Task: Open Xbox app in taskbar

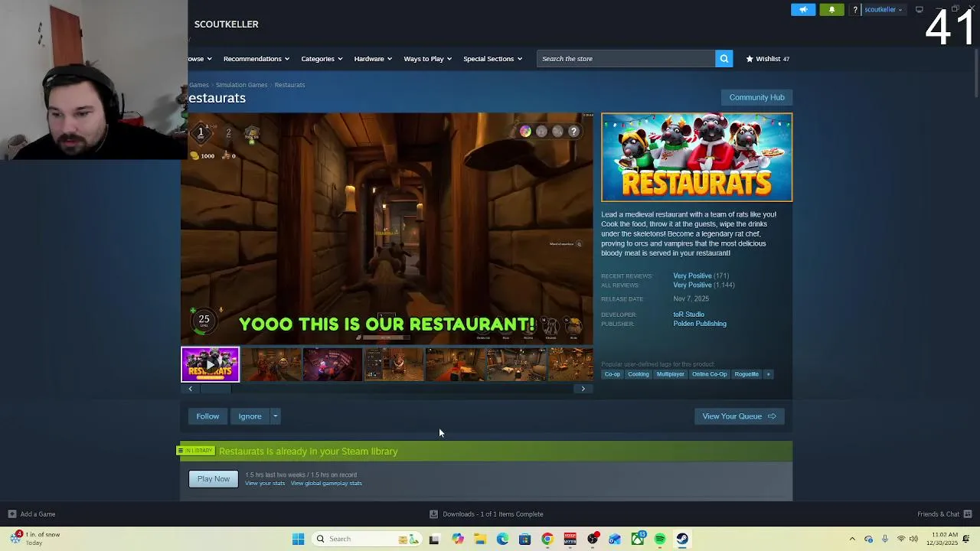Action: click(x=638, y=539)
